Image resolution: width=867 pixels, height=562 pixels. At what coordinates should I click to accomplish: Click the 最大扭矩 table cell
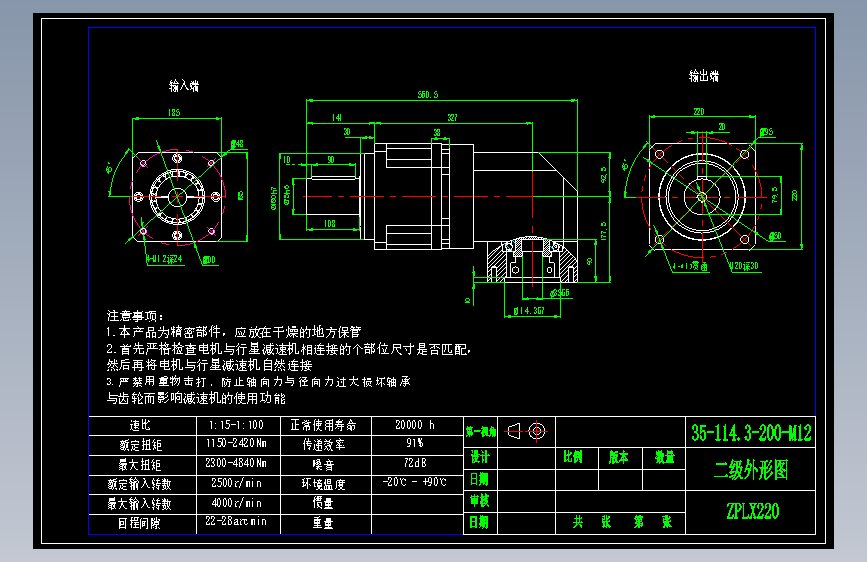pos(143,465)
